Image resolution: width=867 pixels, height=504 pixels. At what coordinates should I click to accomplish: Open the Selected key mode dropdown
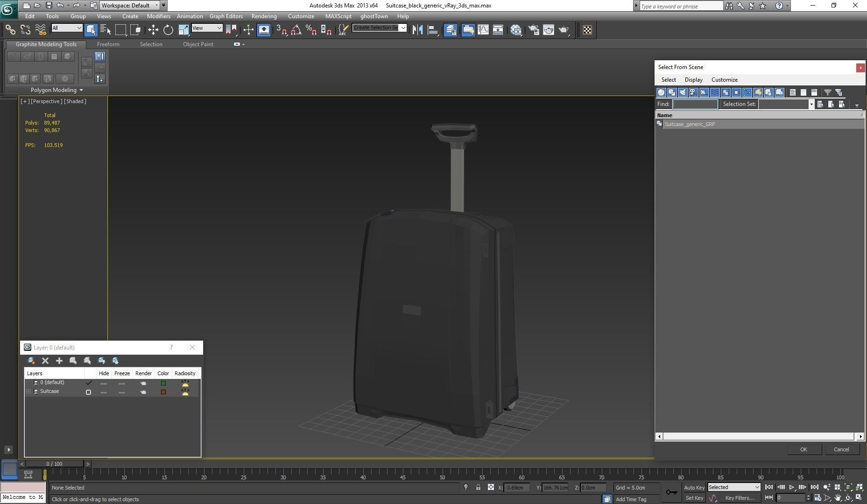[x=734, y=487]
